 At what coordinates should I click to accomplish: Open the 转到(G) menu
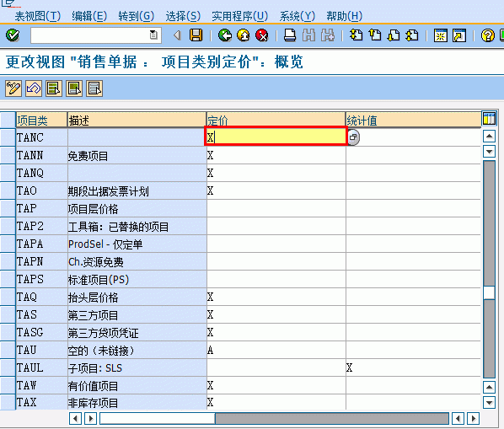tap(136, 16)
